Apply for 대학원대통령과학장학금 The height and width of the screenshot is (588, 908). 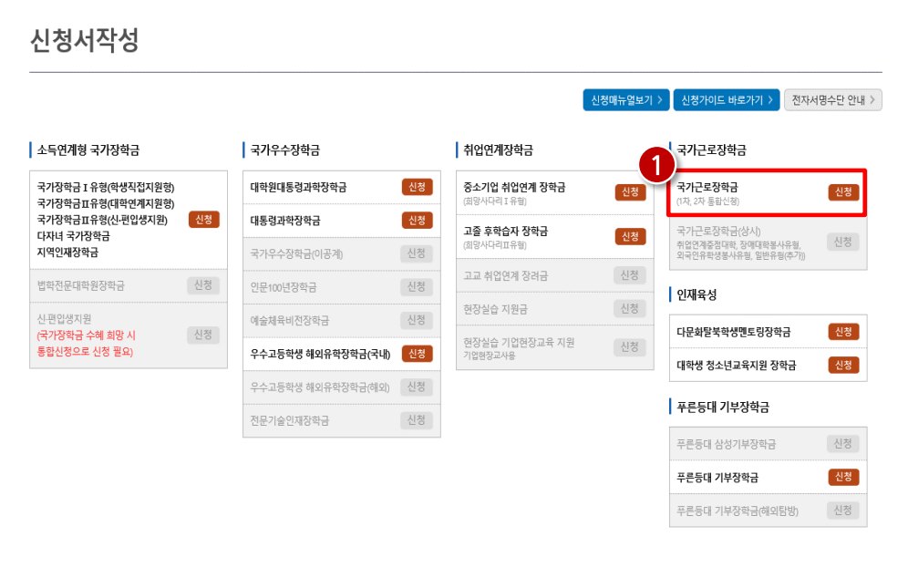[418, 187]
